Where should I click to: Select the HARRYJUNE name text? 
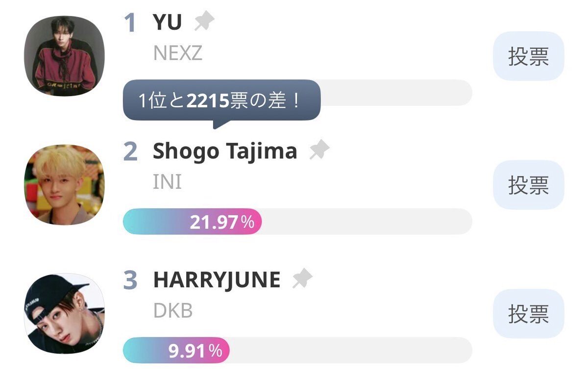point(217,280)
